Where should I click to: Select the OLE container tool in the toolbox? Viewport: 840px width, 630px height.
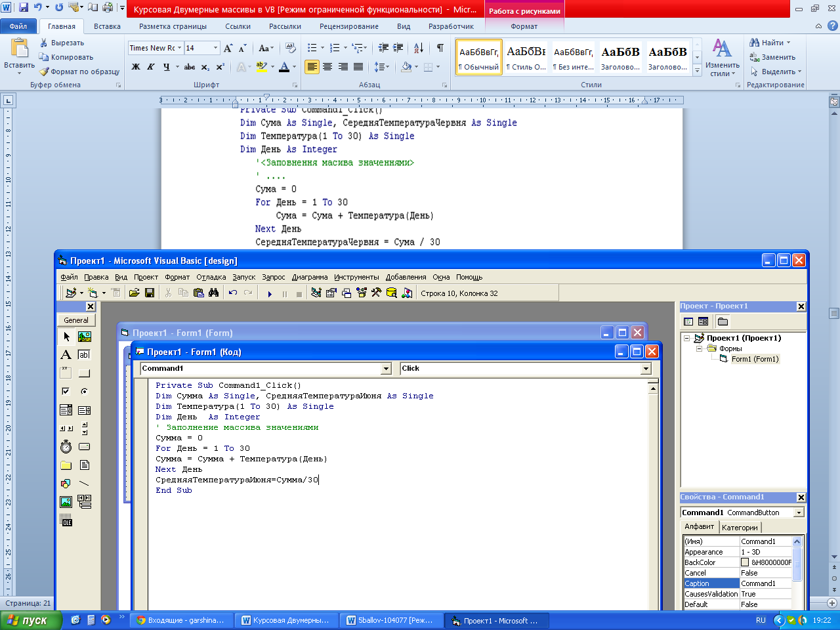coord(66,520)
